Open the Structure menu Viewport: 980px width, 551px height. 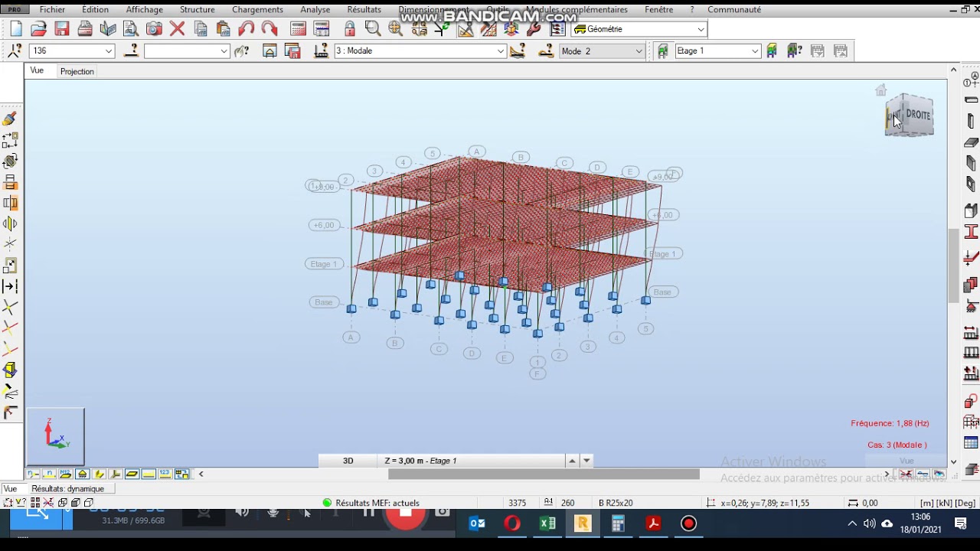(x=198, y=10)
